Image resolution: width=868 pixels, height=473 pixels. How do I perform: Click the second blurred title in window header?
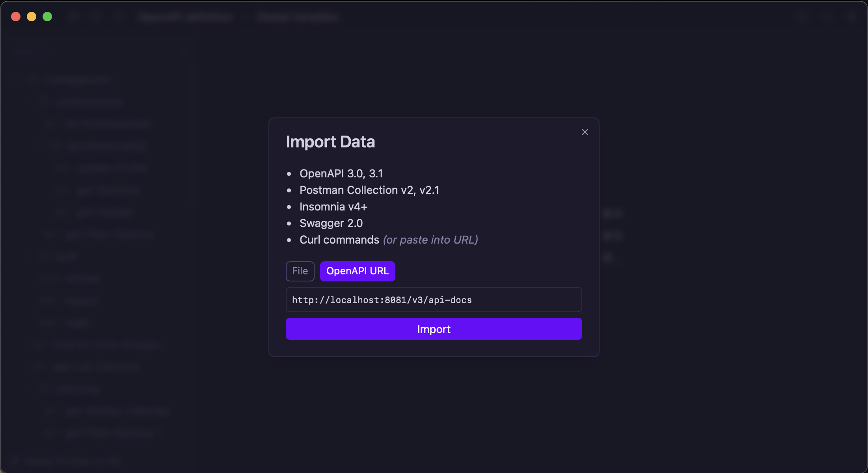pos(298,17)
